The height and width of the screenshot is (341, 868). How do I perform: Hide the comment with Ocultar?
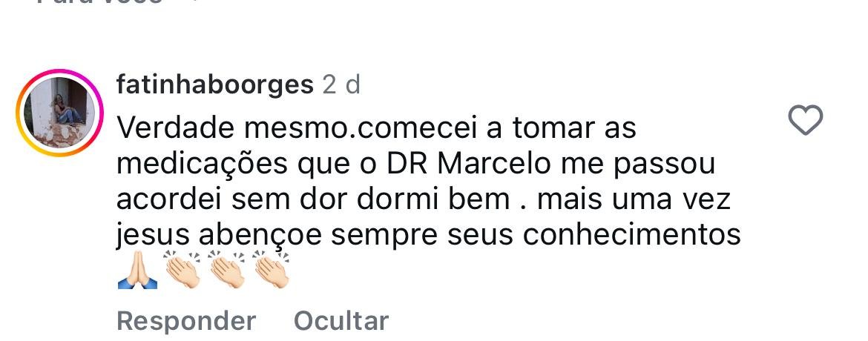341,321
